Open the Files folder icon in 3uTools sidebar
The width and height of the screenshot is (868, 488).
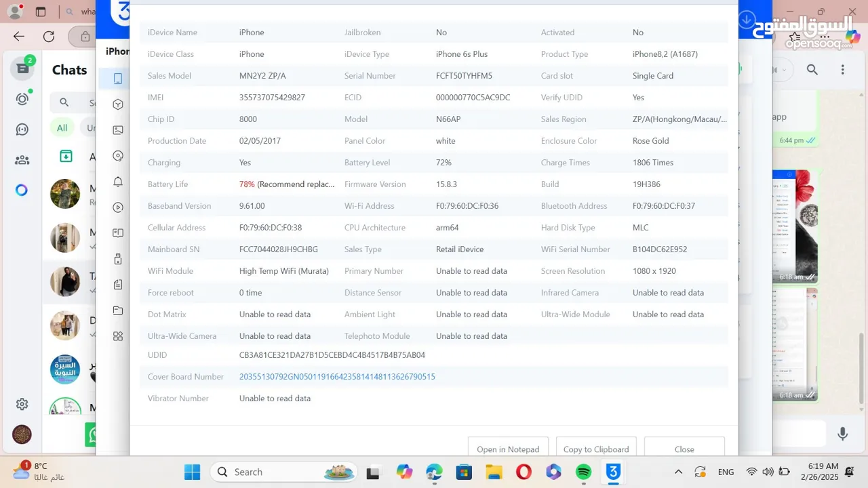tap(118, 310)
